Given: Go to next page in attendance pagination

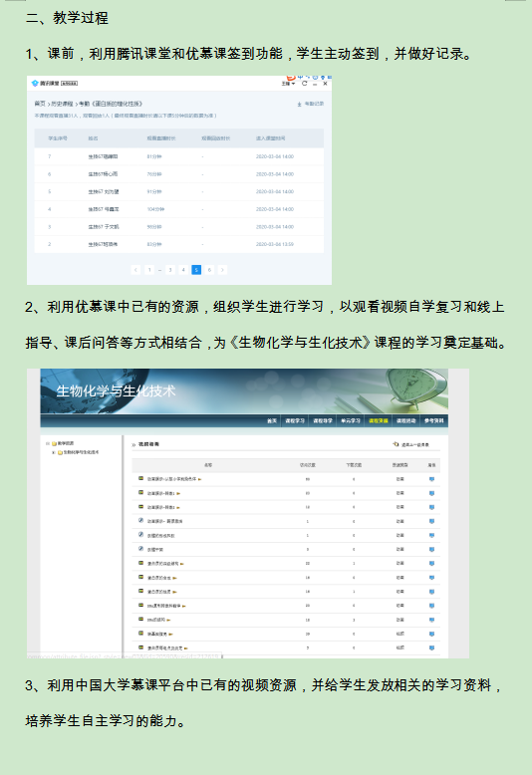Looking at the screenshot, I should (x=222, y=270).
